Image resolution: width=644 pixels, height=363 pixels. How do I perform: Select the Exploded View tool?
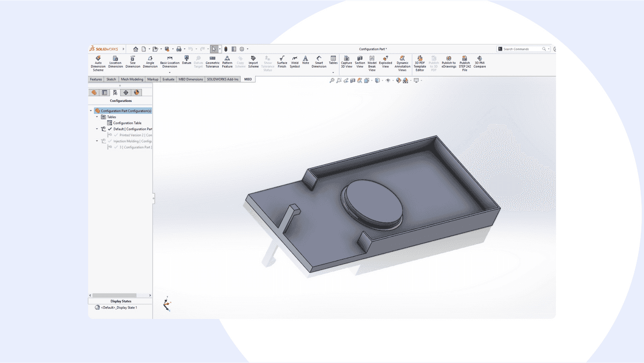click(x=386, y=62)
